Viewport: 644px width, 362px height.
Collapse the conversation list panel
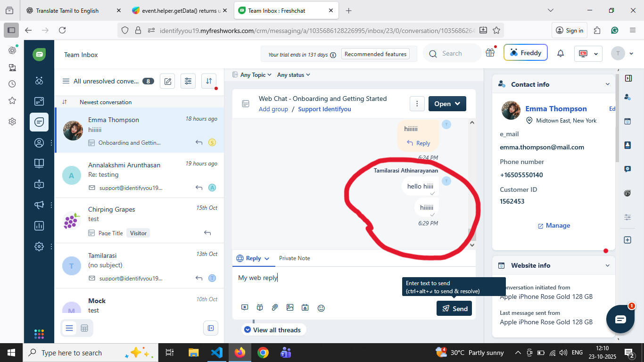[211, 328]
